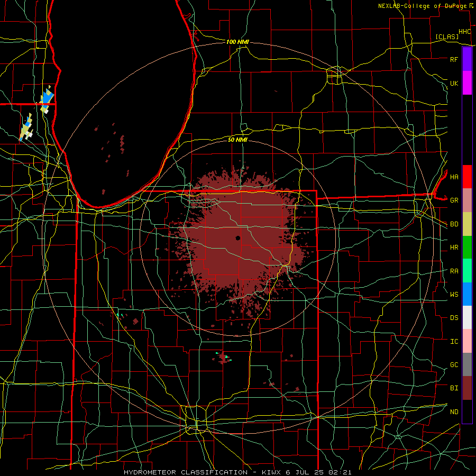Click the UK magenta legend swatch
The height and width of the screenshot is (476, 476).
(x=467, y=83)
